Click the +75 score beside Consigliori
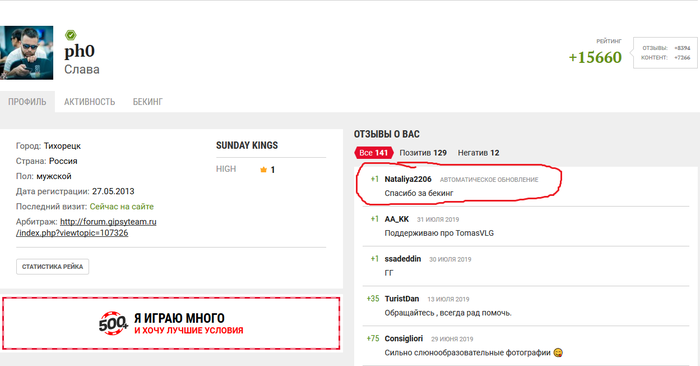The image size is (700, 366). pyautogui.click(x=373, y=338)
